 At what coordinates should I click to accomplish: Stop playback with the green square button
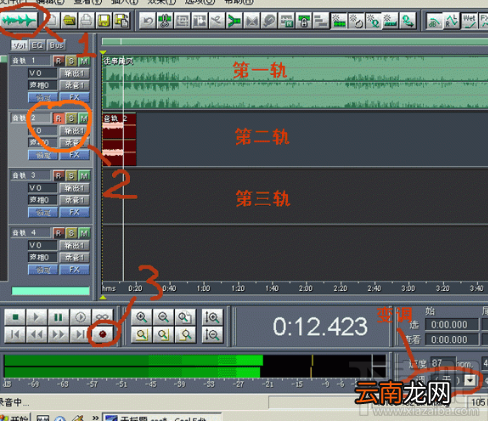click(15, 317)
